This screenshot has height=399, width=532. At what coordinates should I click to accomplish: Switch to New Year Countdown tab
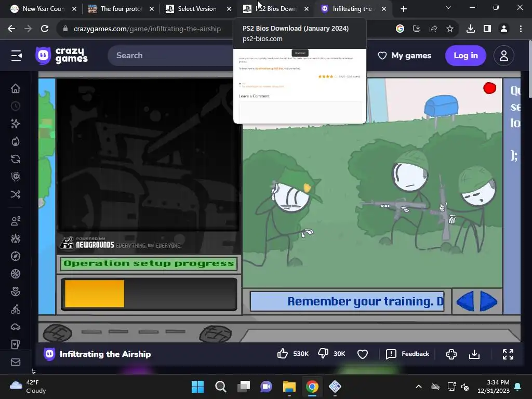click(x=43, y=9)
